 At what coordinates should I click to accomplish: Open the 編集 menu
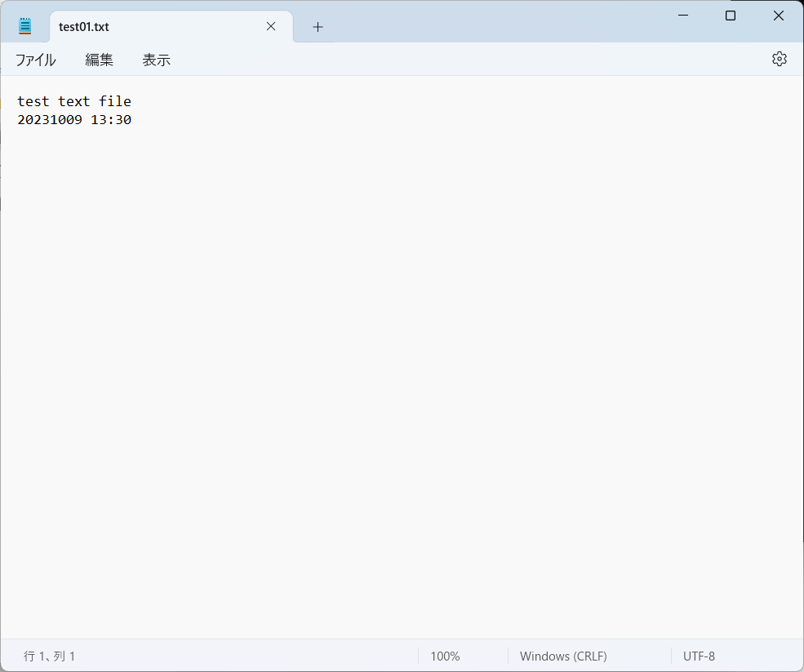click(99, 60)
